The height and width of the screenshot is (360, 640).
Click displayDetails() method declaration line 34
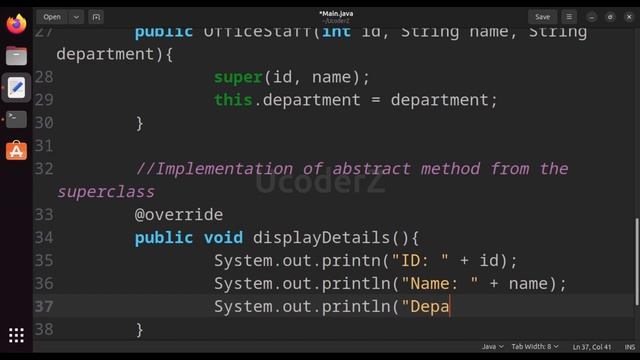pos(277,238)
